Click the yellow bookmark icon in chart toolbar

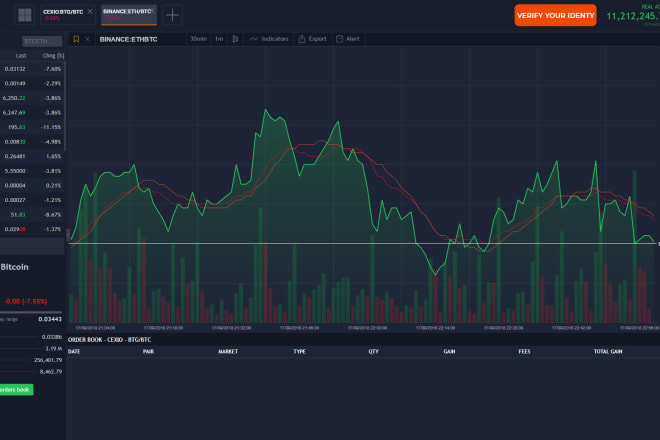(x=76, y=39)
